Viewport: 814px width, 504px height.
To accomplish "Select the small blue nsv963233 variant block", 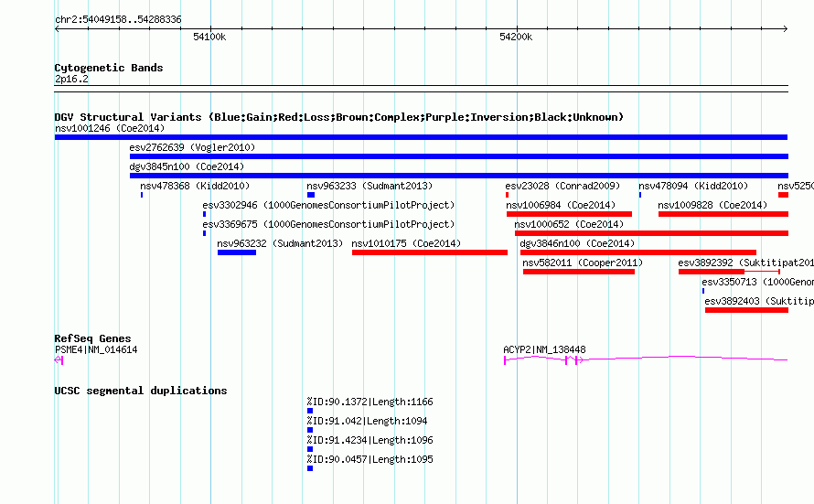I will coord(310,195).
